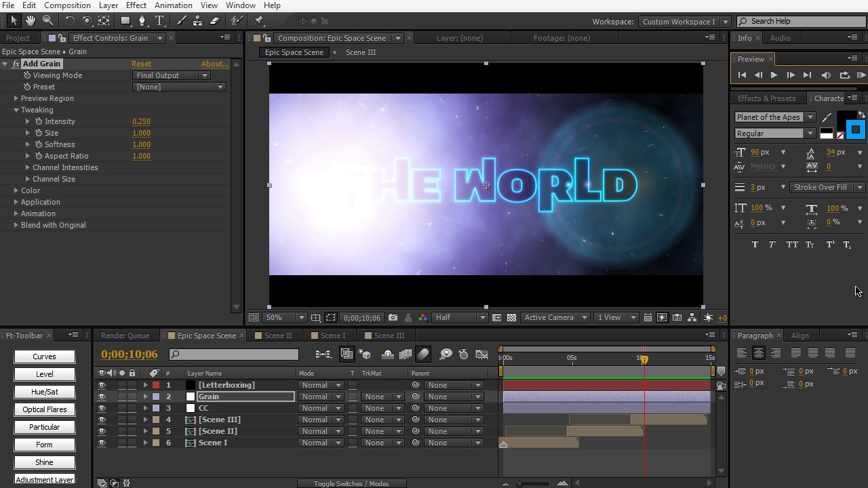Click the eyedropper in Character panel
The image size is (868, 488).
pyautogui.click(x=827, y=117)
